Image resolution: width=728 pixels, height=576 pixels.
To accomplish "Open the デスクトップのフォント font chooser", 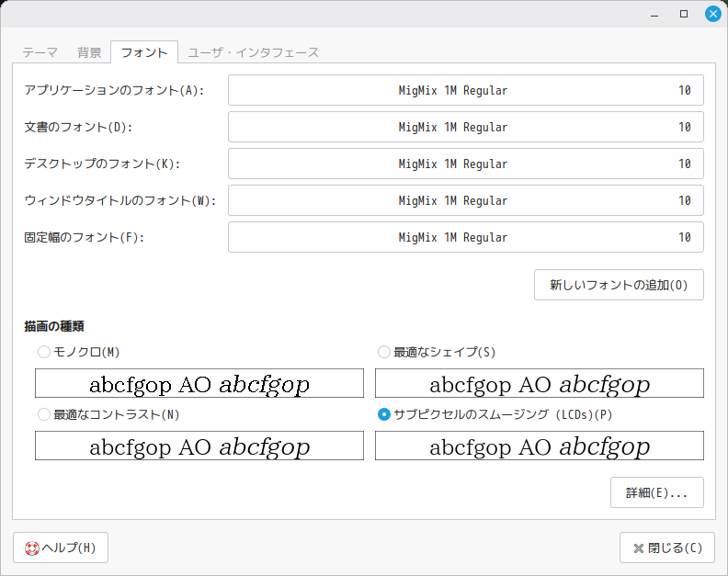I will click(x=465, y=164).
